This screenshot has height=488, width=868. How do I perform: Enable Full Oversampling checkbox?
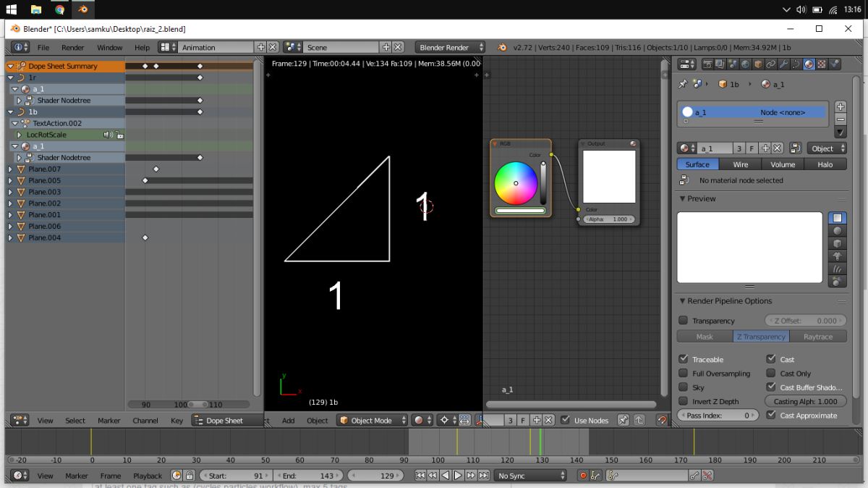click(x=684, y=374)
